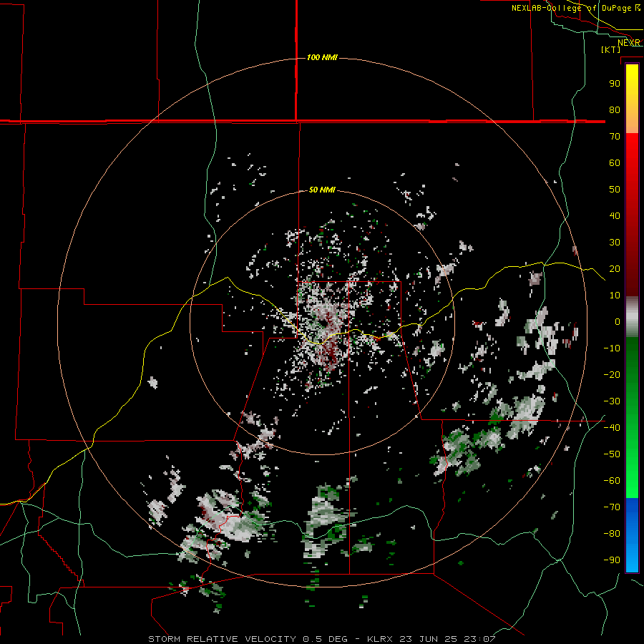The image size is (644, 644).
Task: Click the 40 value on the velocity scale
Action: point(615,215)
